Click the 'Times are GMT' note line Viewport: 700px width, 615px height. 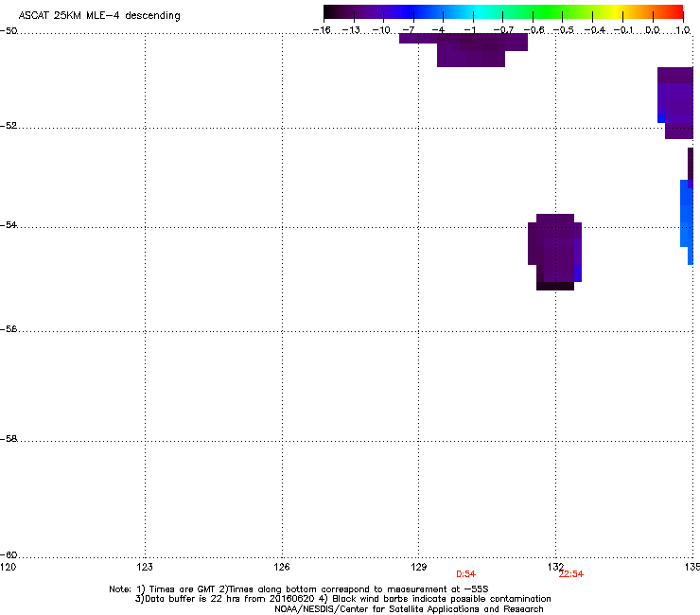pyautogui.click(x=298, y=589)
